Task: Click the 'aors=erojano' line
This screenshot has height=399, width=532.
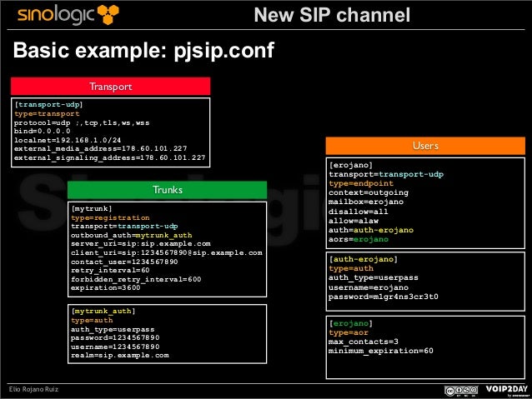Action: coord(359,239)
